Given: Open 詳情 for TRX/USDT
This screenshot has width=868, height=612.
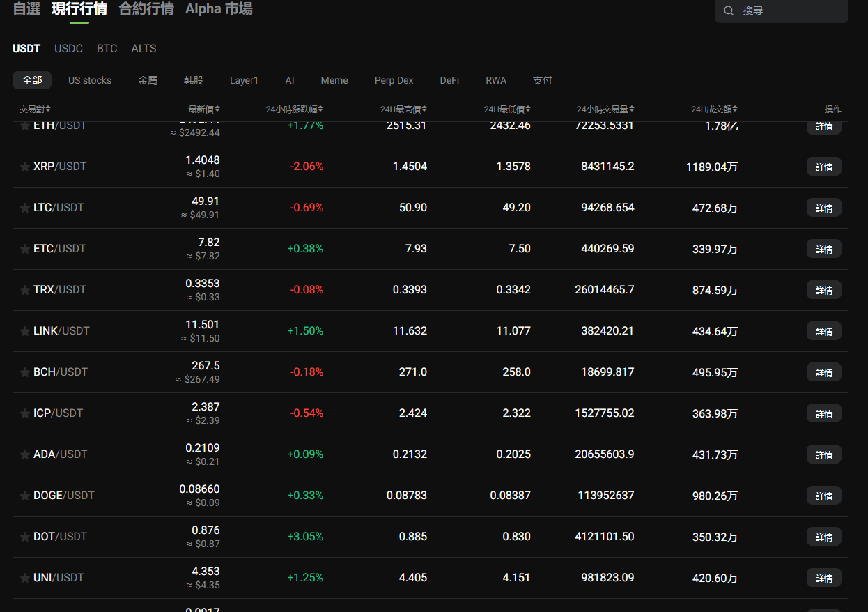Looking at the screenshot, I should coord(824,290).
